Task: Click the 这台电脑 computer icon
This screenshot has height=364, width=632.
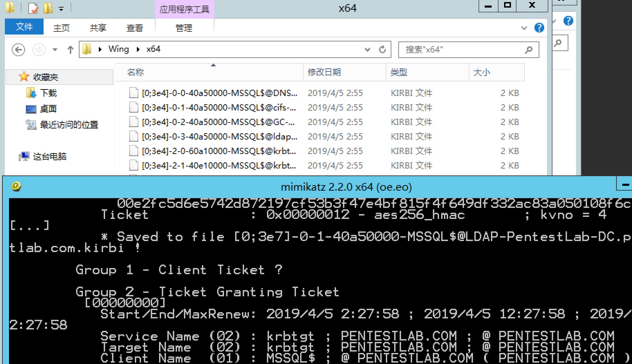Action: coord(24,156)
